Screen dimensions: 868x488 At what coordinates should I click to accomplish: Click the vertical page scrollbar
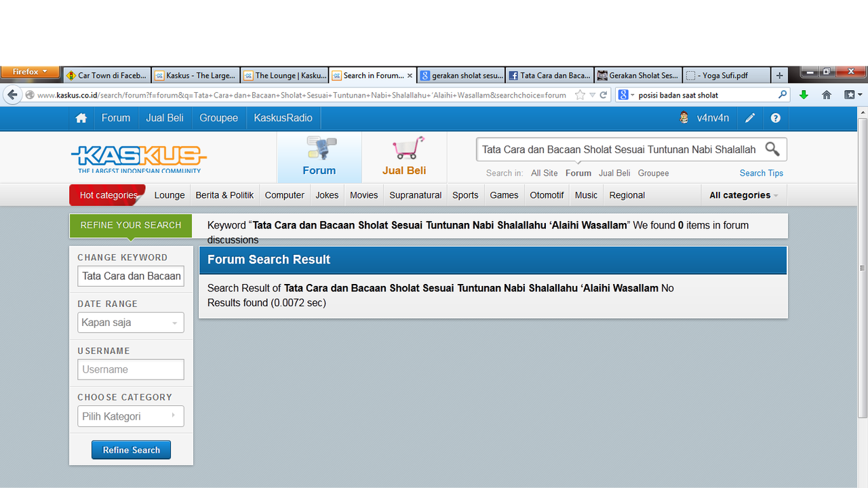863,267
